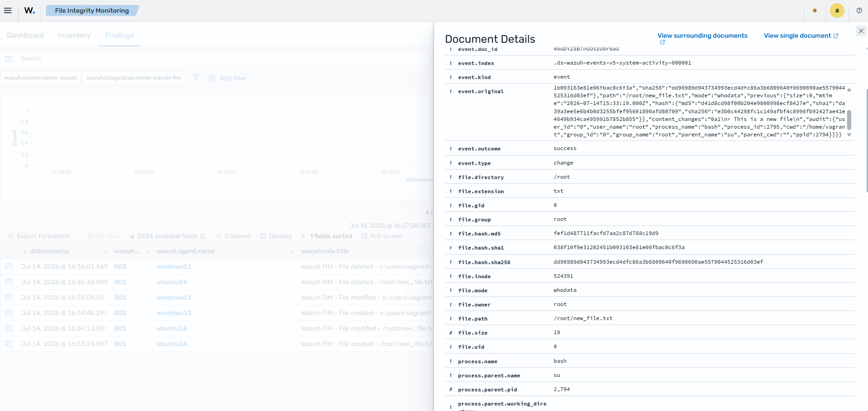Open View surrounding documents link
The width and height of the screenshot is (868, 411).
click(x=702, y=35)
